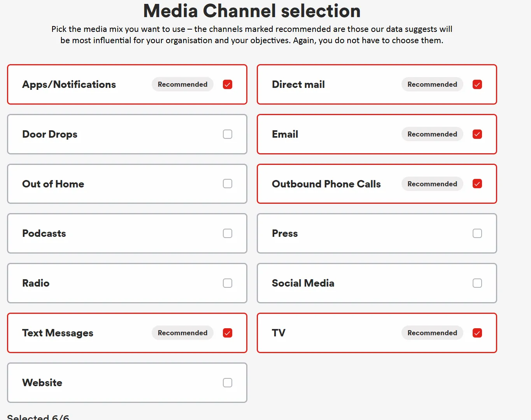Uncheck the Apps/Notifications checkbox
This screenshot has width=531, height=420.
pos(228,84)
